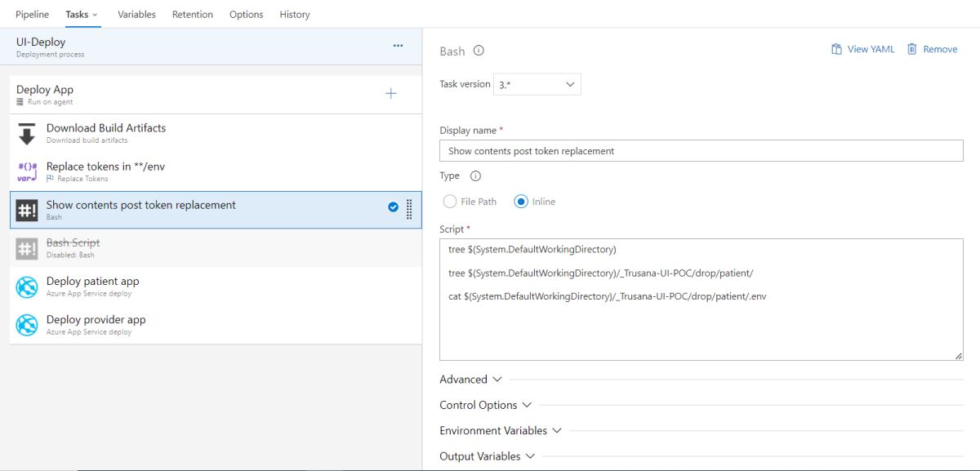Open the Bash task info icon

pyautogui.click(x=479, y=51)
